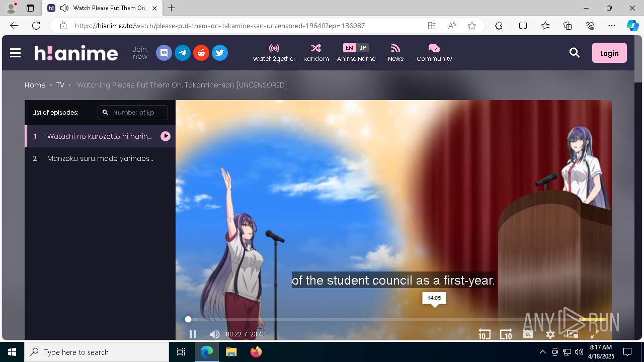Click the 00:22 / 23:40 time display
The height and width of the screenshot is (362, 644).
(x=246, y=334)
